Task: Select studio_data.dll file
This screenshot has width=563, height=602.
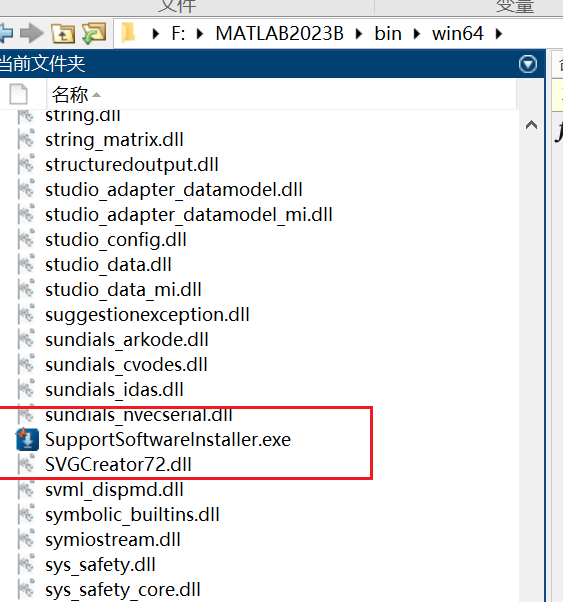Action: coord(108,265)
